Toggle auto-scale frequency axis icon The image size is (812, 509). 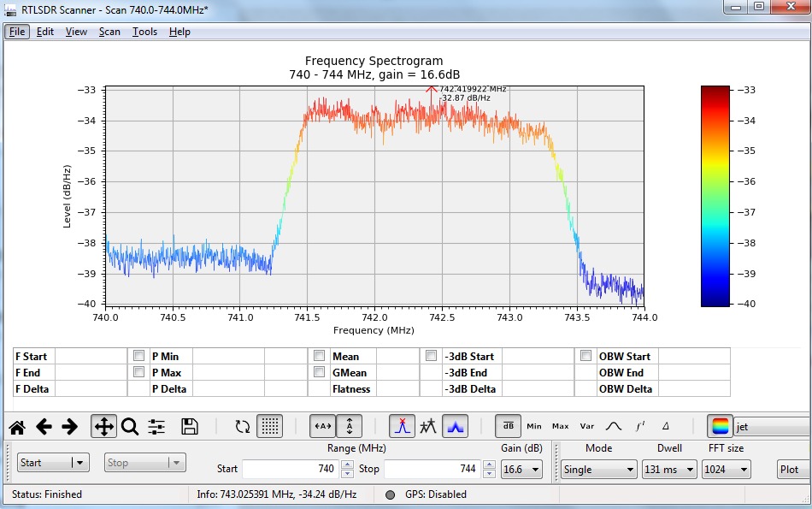[322, 427]
